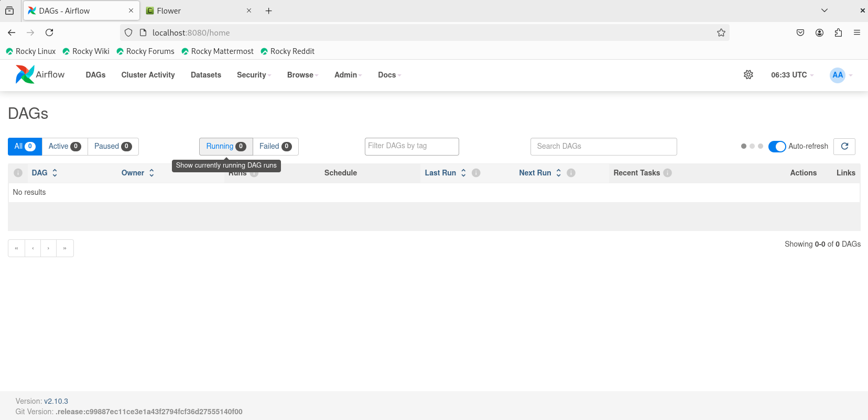This screenshot has height=420, width=868.
Task: Bookmark this page with the star icon
Action: coord(721,32)
